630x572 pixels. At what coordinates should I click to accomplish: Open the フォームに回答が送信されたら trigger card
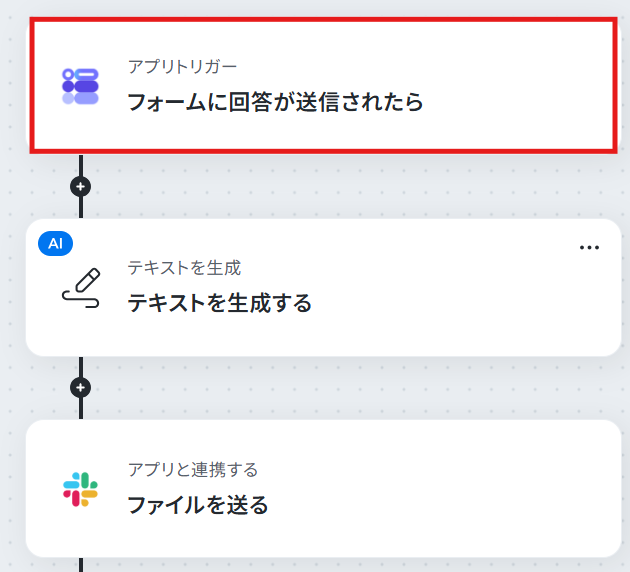pyautogui.click(x=323, y=85)
